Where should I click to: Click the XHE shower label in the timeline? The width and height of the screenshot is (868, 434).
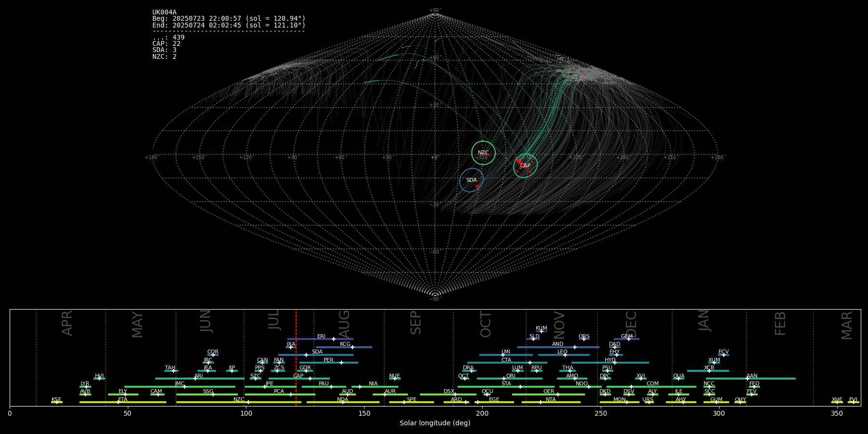pos(837,400)
